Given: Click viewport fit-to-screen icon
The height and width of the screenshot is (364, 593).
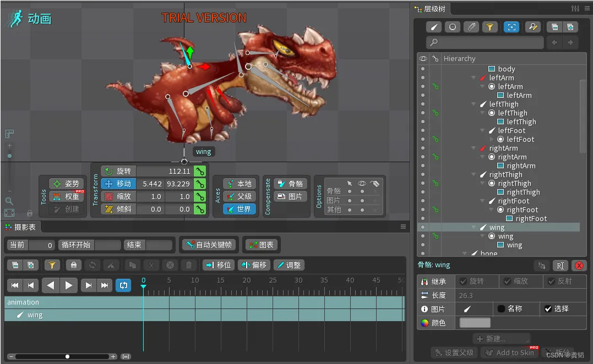Looking at the screenshot, I should (9, 213).
